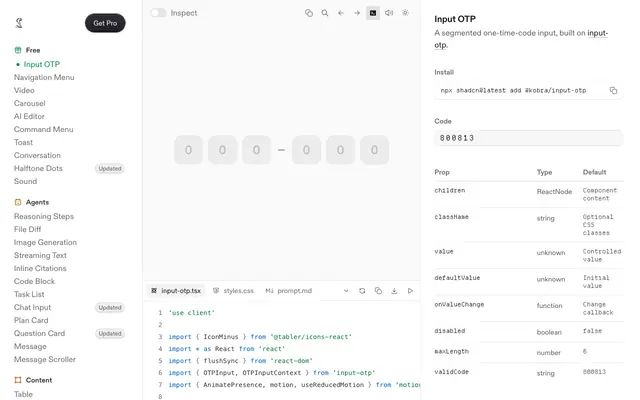Open the Halftone Dots component page
Image resolution: width=640 pixels, height=400 pixels.
click(x=38, y=169)
